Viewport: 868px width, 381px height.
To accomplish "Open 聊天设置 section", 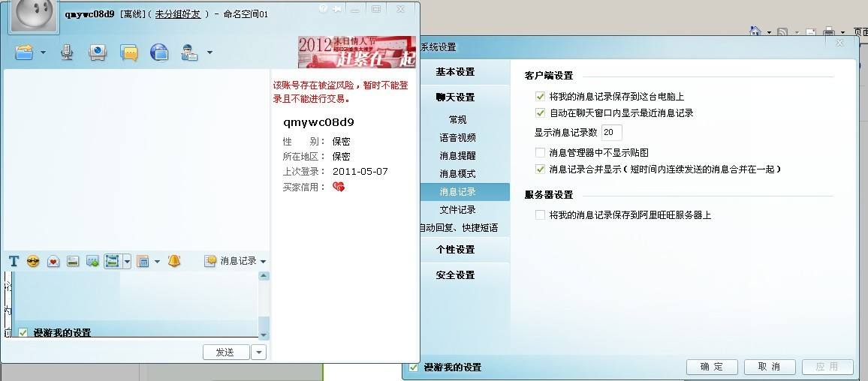I will click(x=455, y=97).
